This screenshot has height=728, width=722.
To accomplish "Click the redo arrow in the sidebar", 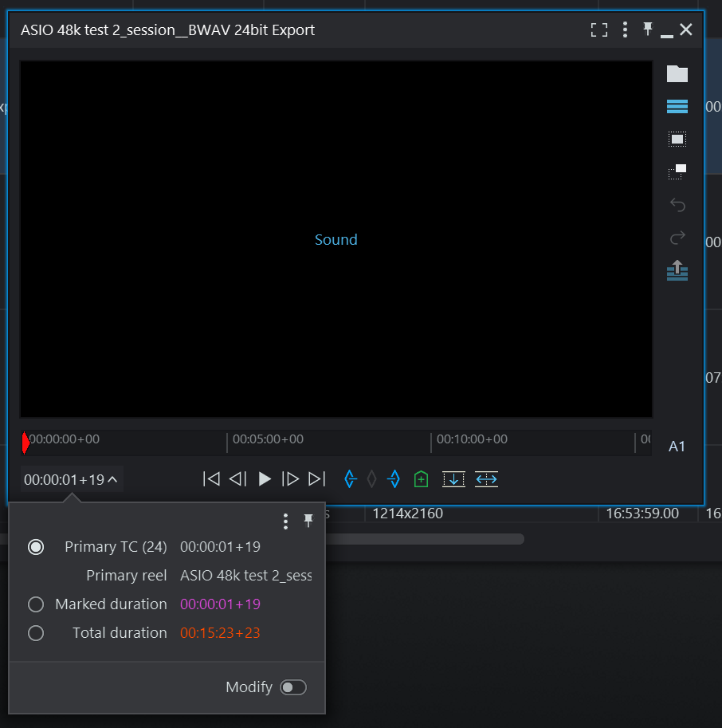I will pyautogui.click(x=677, y=238).
